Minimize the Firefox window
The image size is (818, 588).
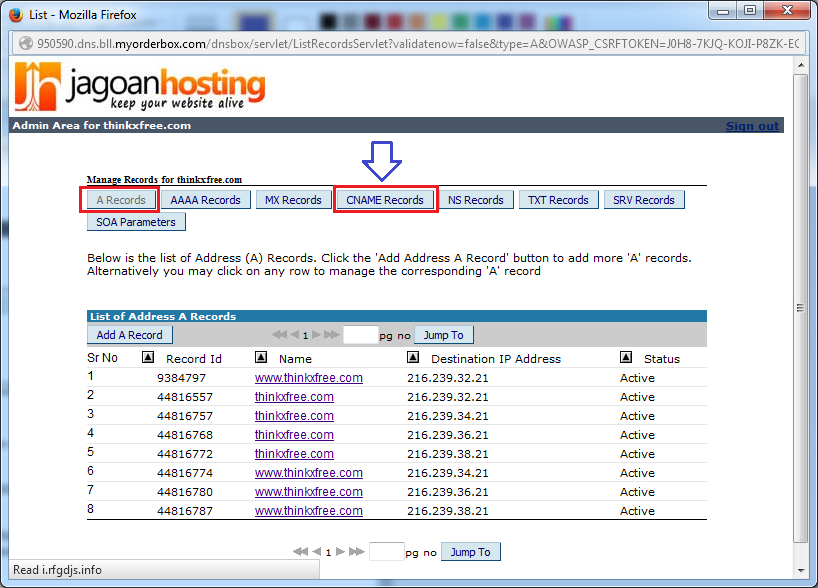coord(723,11)
